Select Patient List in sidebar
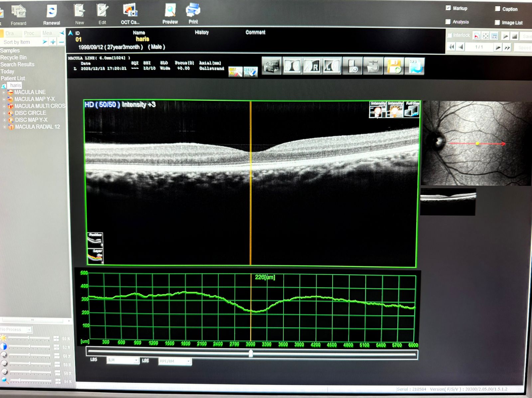532x398 pixels. pos(13,78)
